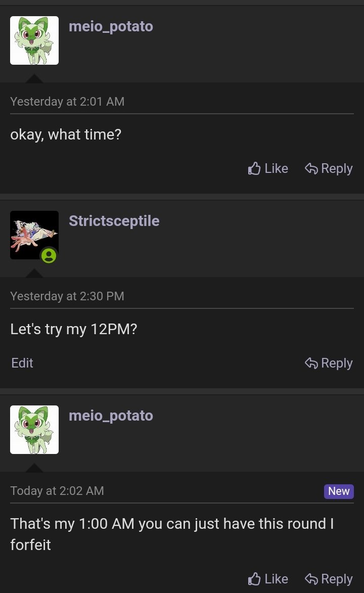Open meio_potato's avatar on the forfeit post

tap(34, 430)
